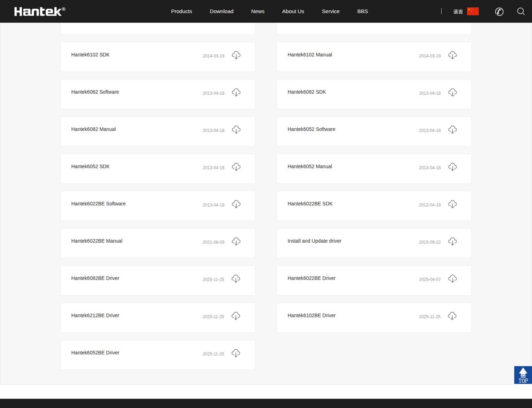The image size is (532, 408).
Task: Download Hantek6082BE Driver cloud icon
Action: pyautogui.click(x=236, y=279)
